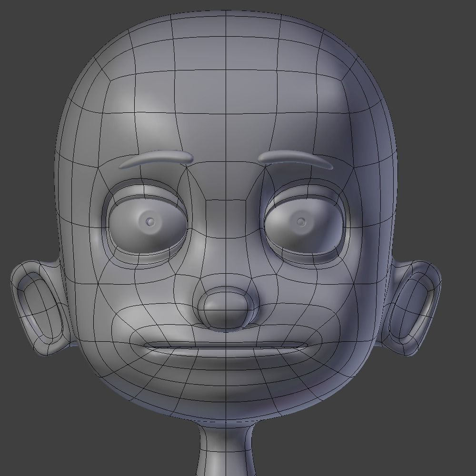476x476 pixels.
Task: Click the character's neck mesh
Action: 226,448
